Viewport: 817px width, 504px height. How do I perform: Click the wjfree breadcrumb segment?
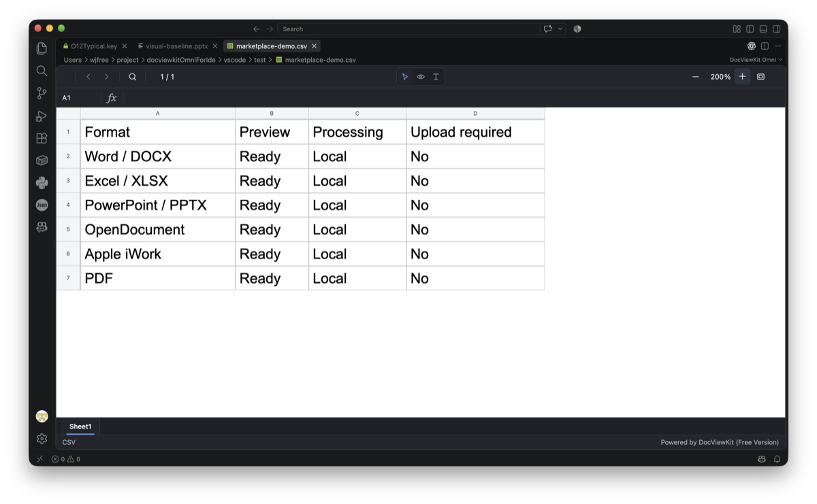tap(99, 60)
